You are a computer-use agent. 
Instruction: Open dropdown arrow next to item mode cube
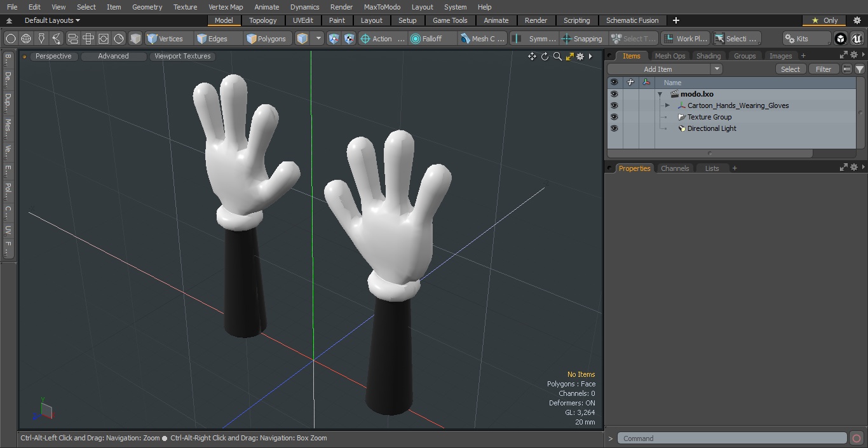click(x=319, y=39)
